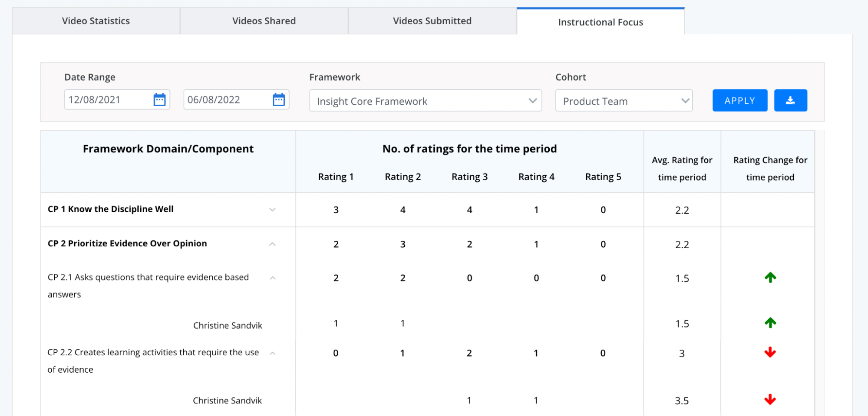The width and height of the screenshot is (868, 416).
Task: Select the Instructional Focus tab
Action: click(601, 22)
